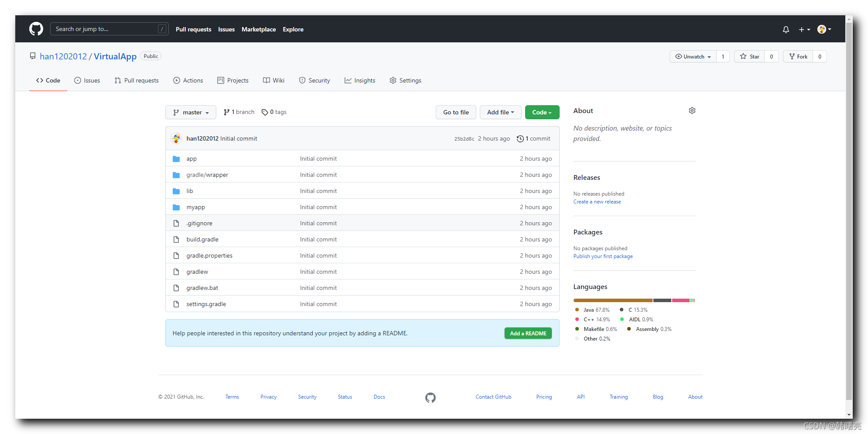View the stargazers count
The image size is (868, 434).
pyautogui.click(x=771, y=57)
